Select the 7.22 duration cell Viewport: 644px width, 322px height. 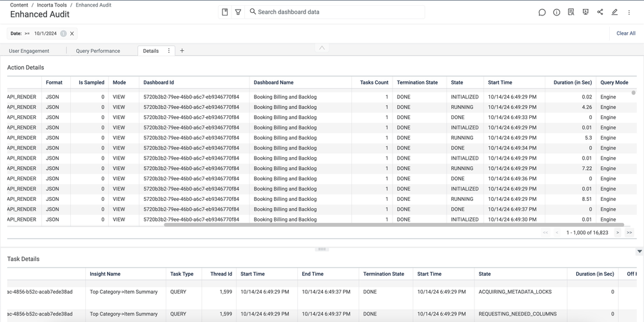click(587, 168)
